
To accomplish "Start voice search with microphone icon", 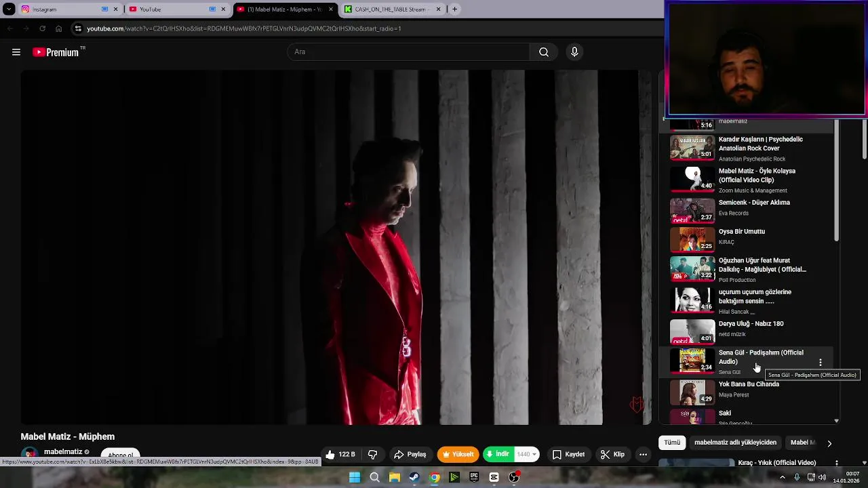I will (x=574, y=52).
